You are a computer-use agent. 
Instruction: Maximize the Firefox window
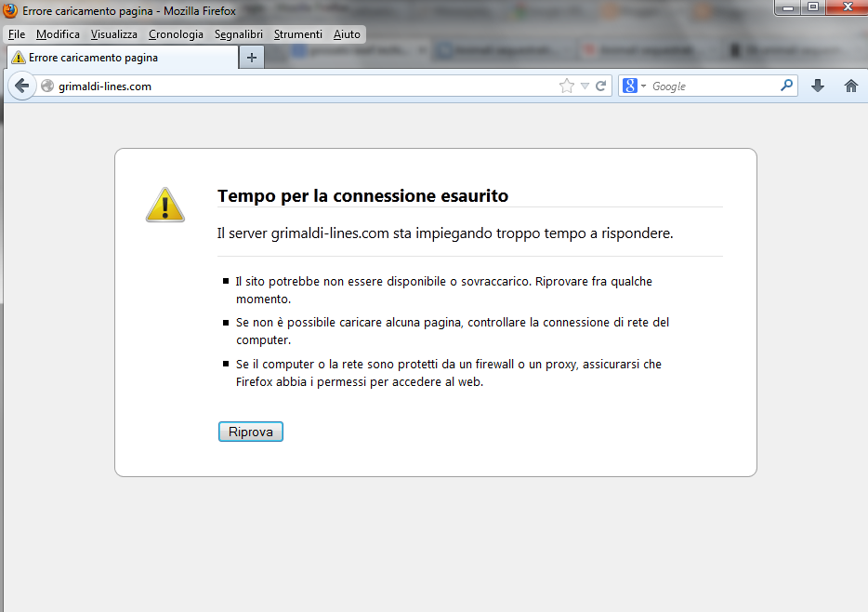coord(813,7)
